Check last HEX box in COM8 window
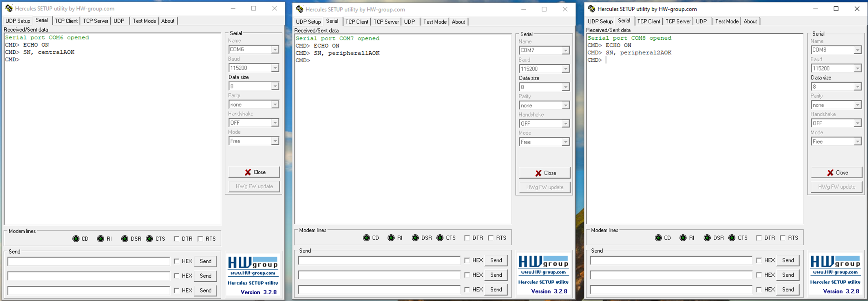The height and width of the screenshot is (301, 868). tap(759, 289)
